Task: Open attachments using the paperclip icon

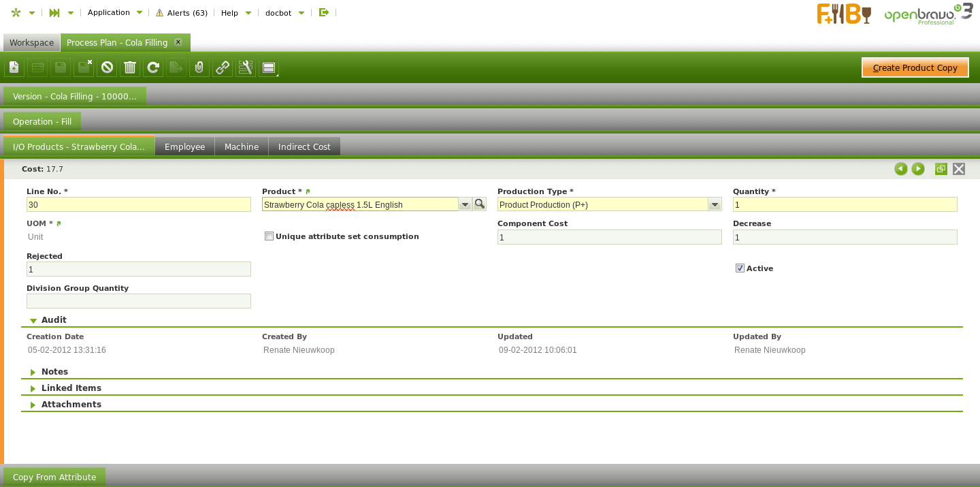Action: click(199, 67)
